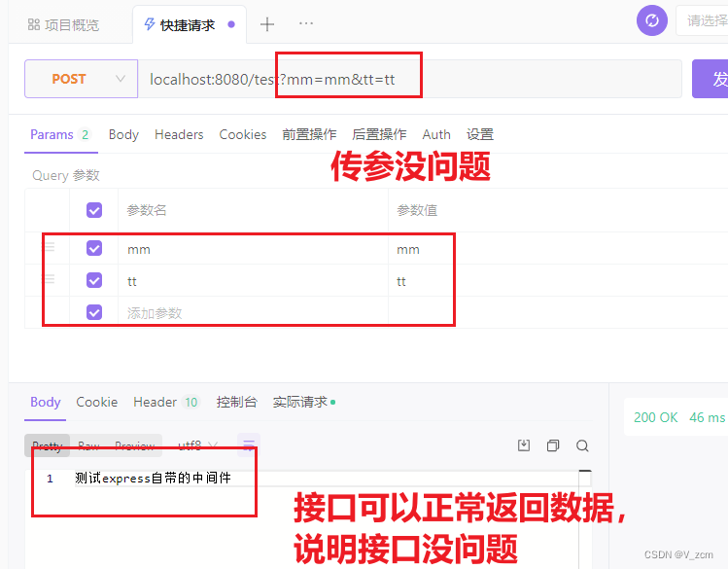Click the mm parameter value cell

[558, 249]
